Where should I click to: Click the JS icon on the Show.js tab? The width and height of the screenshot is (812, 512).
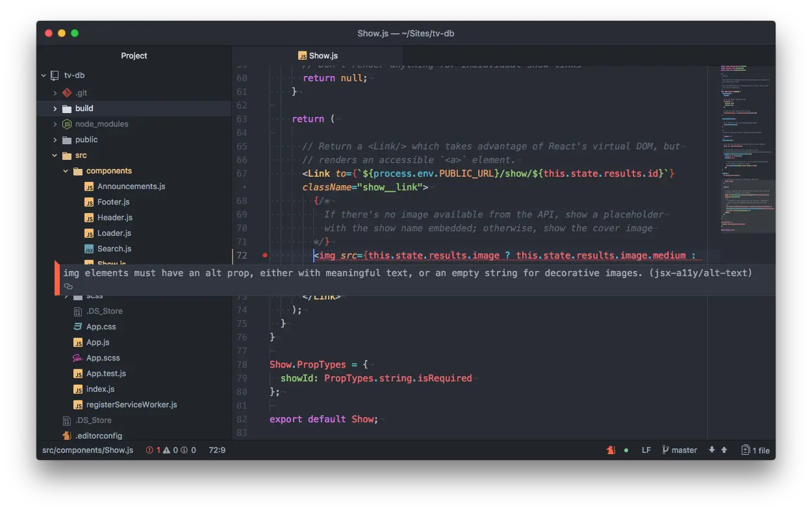301,56
